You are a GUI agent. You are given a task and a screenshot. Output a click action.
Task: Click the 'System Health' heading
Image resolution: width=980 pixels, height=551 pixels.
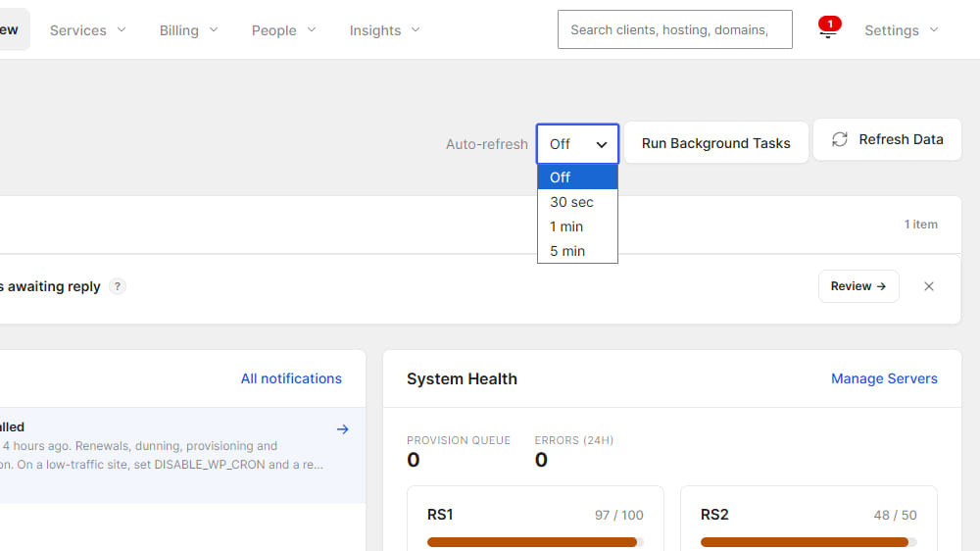462,379
